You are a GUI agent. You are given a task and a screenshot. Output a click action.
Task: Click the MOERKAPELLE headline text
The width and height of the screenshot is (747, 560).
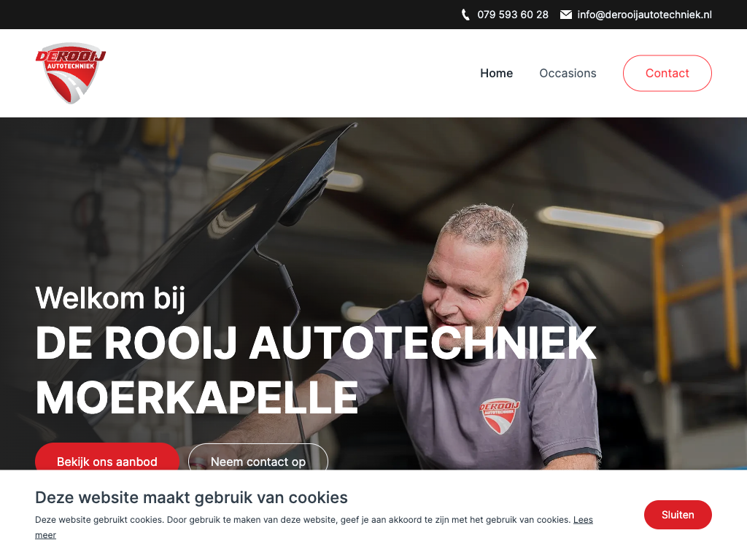tap(197, 398)
